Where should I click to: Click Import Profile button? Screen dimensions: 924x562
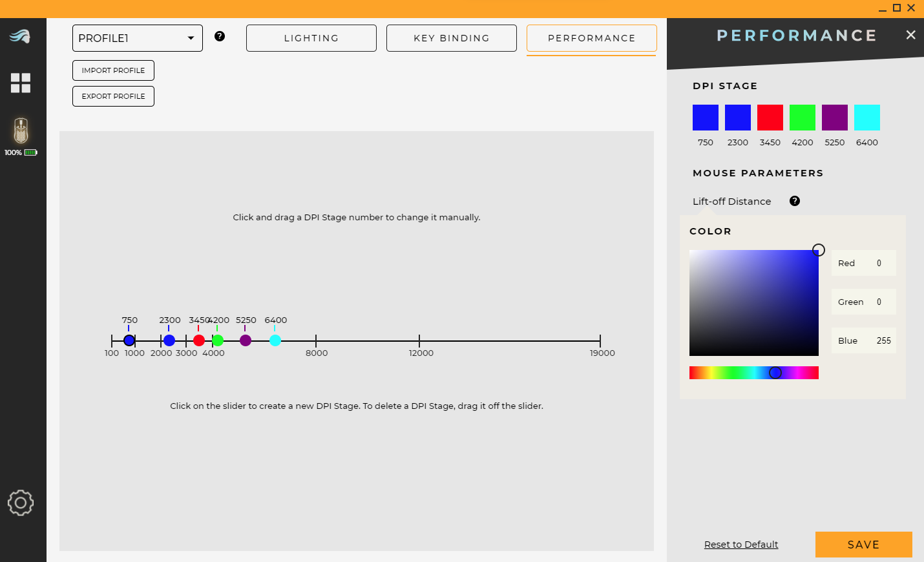coord(113,70)
